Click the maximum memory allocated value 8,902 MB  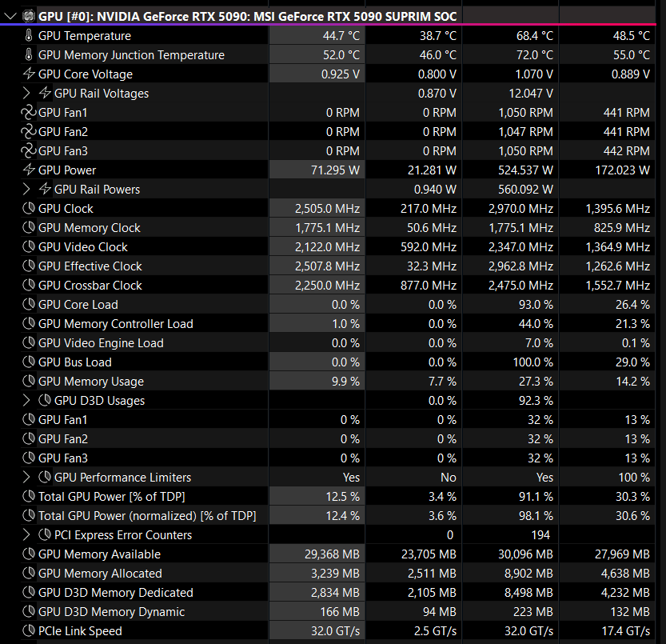528,574
